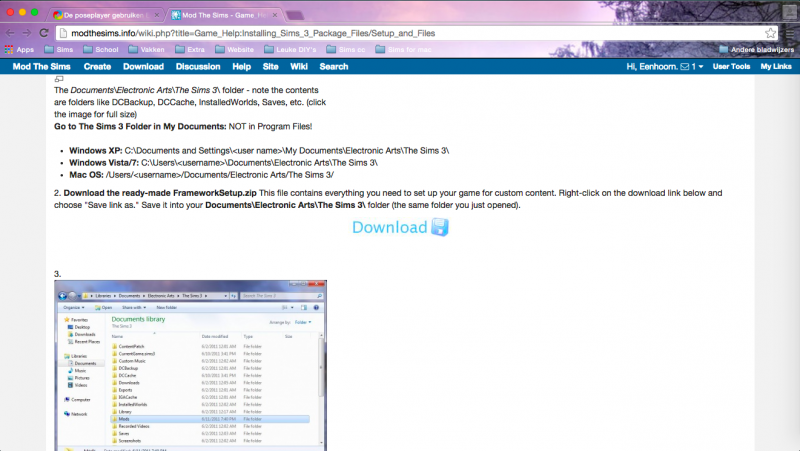Open the Chrome menu icon
The height and width of the screenshot is (451, 800).
point(790,33)
